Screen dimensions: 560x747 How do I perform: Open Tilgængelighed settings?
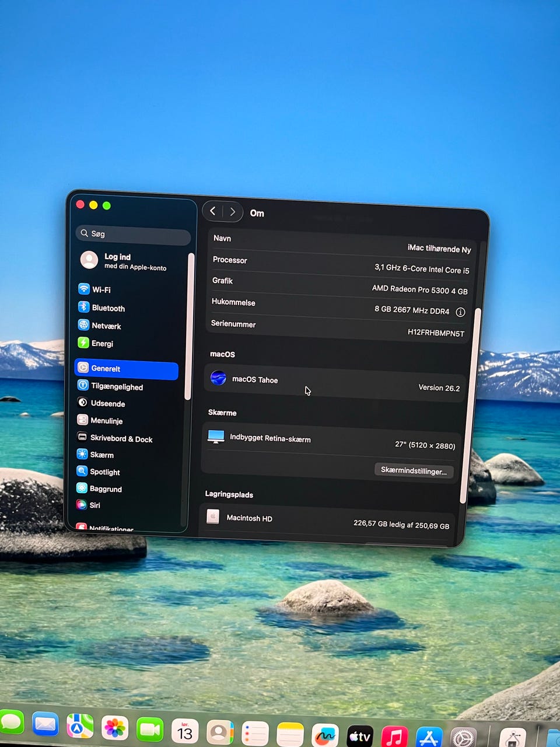[x=110, y=386]
